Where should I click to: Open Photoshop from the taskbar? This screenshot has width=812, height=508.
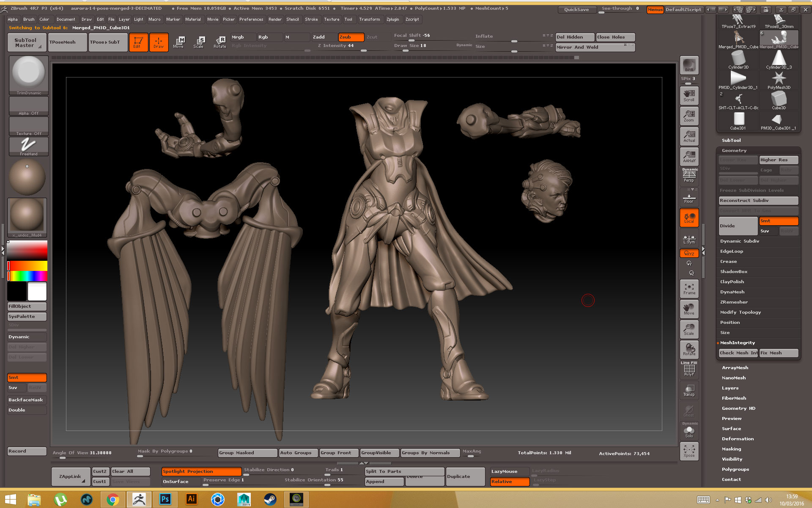coord(165,499)
